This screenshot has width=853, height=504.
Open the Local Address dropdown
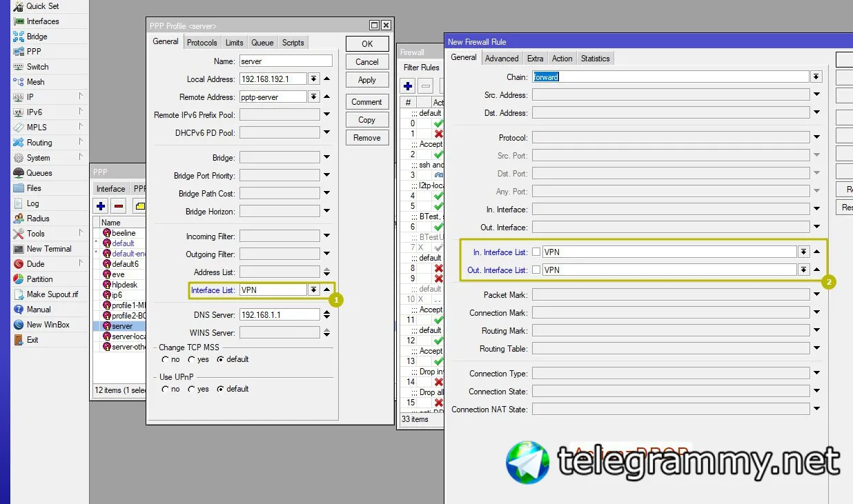314,79
